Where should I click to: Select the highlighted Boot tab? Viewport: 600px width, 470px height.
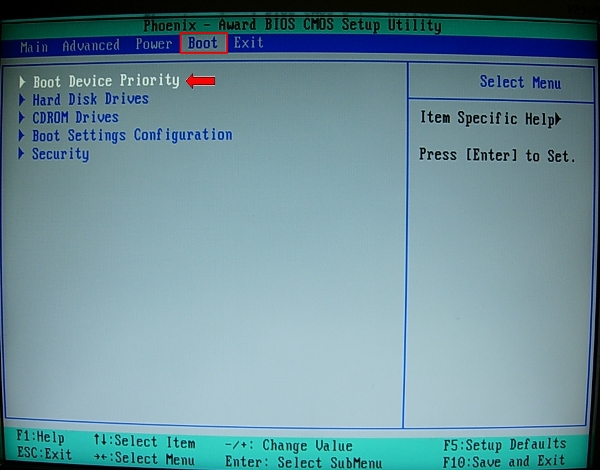[x=204, y=44]
